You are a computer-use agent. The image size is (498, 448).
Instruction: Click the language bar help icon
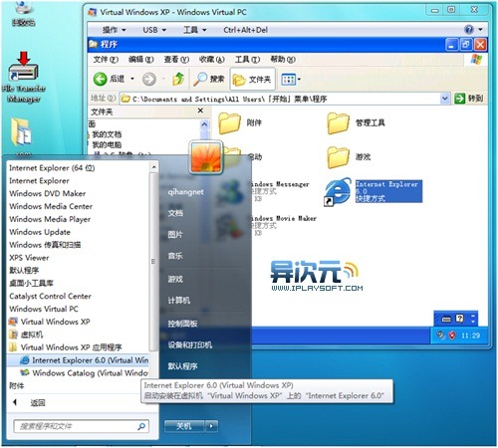click(459, 319)
